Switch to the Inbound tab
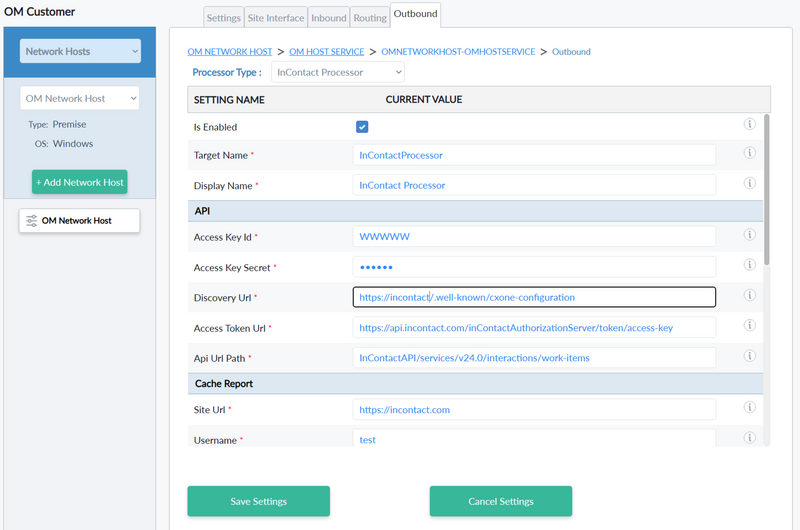Screen dimensions: 800x530 [x=329, y=18]
